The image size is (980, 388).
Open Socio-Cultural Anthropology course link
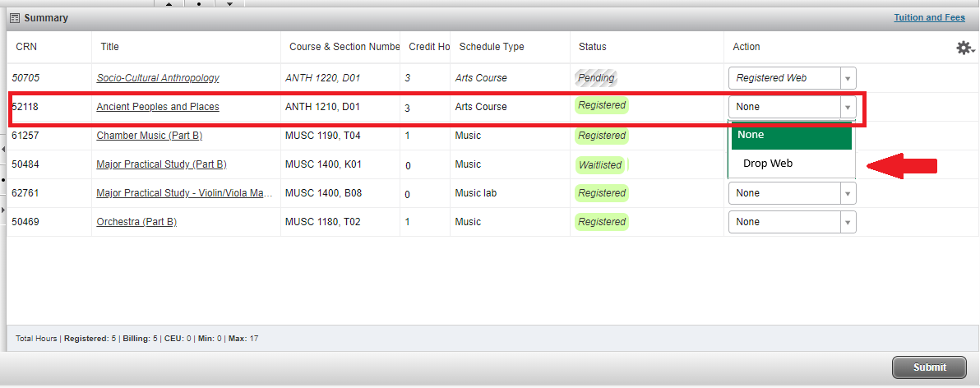coord(158,78)
